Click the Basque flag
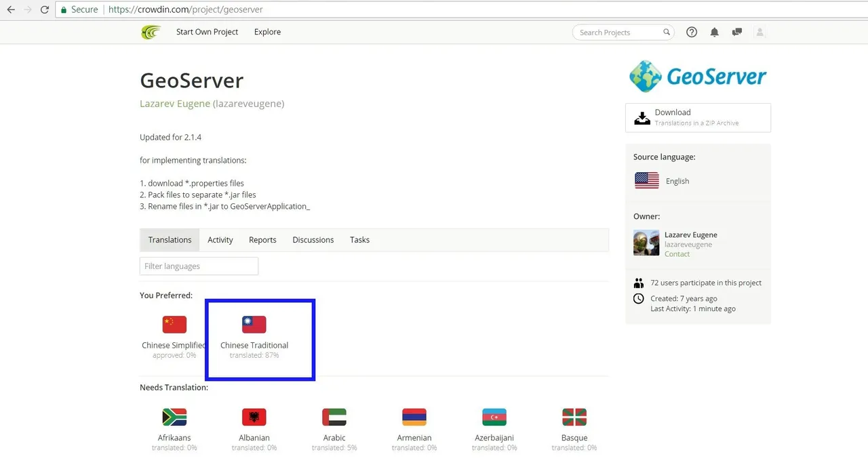The width and height of the screenshot is (868, 469). pyautogui.click(x=574, y=417)
